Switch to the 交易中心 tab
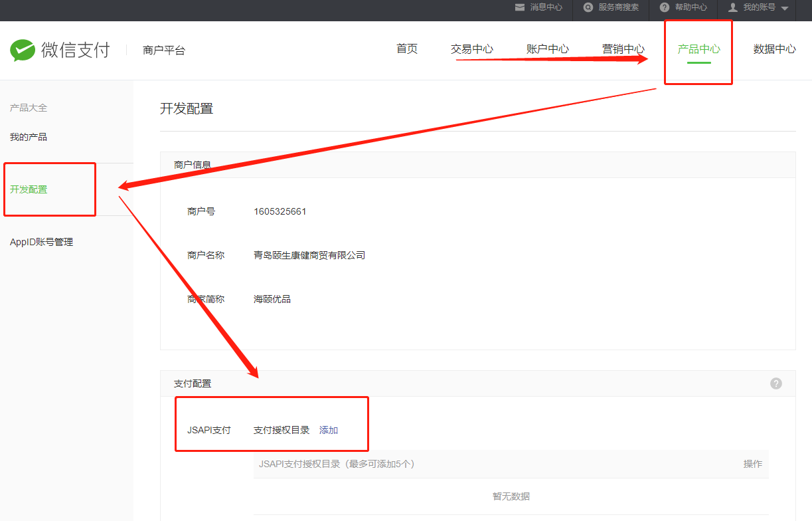812x521 pixels. (x=472, y=49)
